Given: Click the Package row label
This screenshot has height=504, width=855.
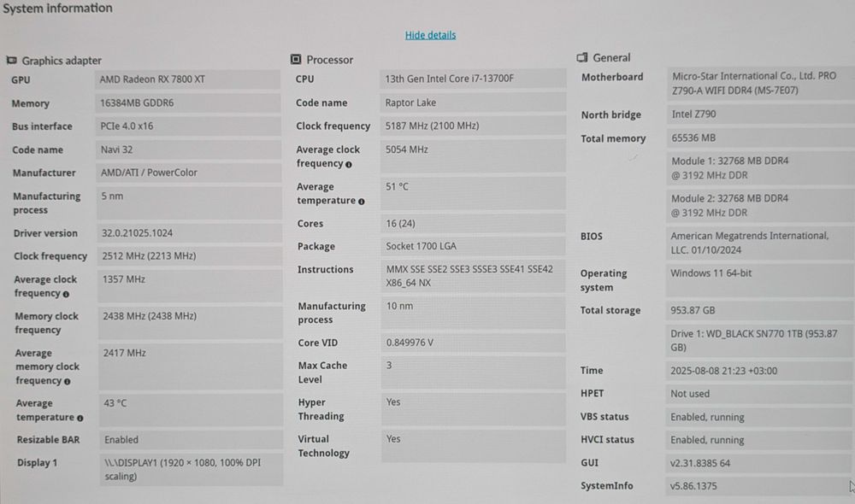Looking at the screenshot, I should [x=316, y=247].
